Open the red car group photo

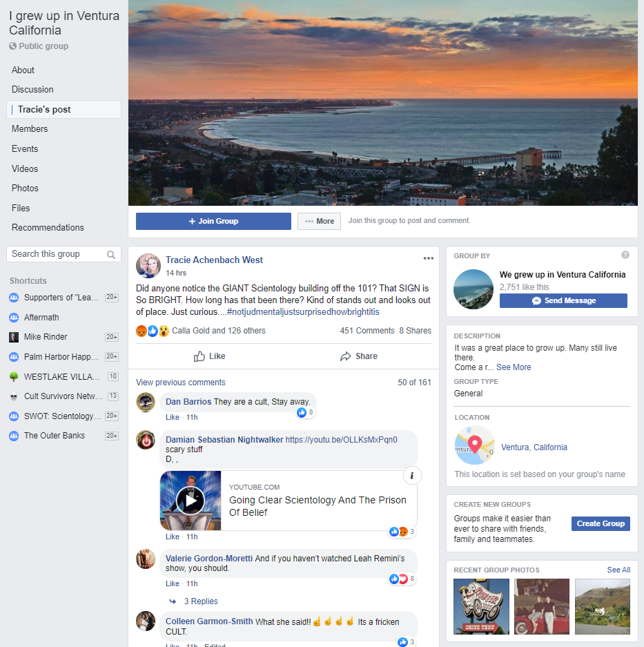542,606
